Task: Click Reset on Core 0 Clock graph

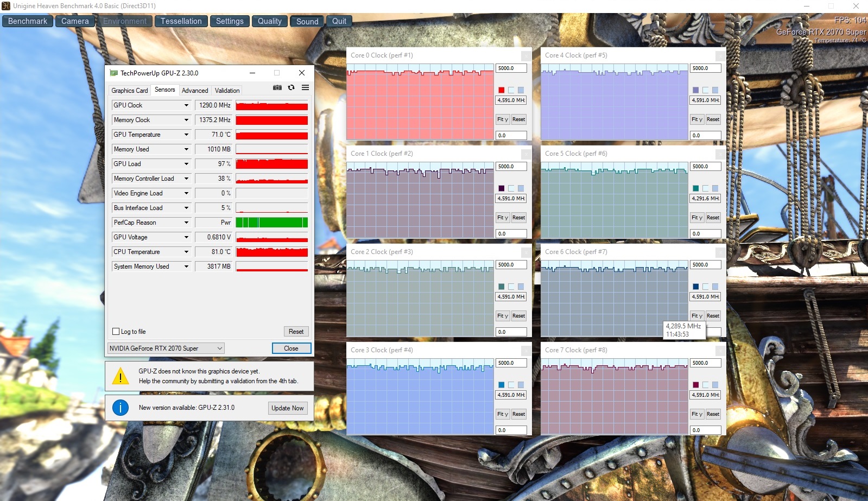Action: point(519,119)
